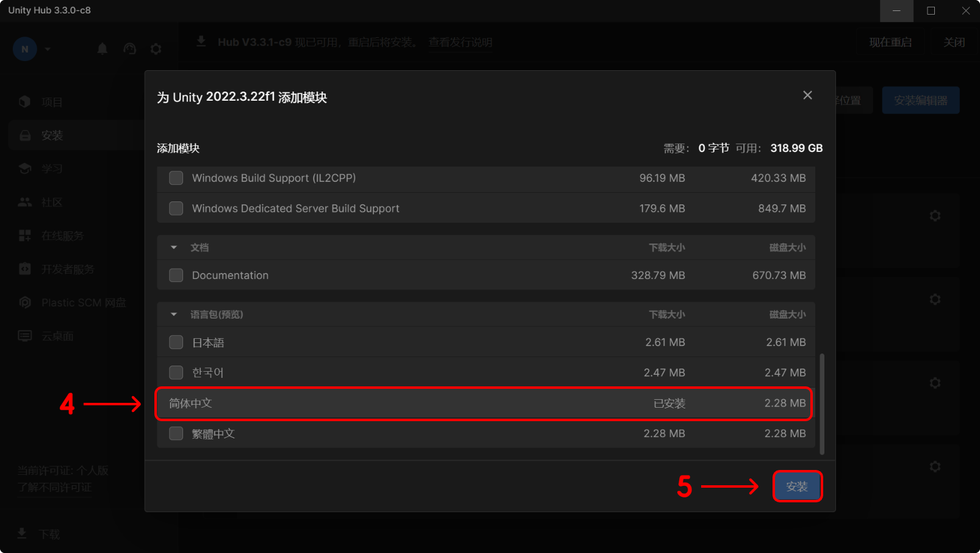
Task: Open Hub preferences gear icon
Action: point(156,49)
